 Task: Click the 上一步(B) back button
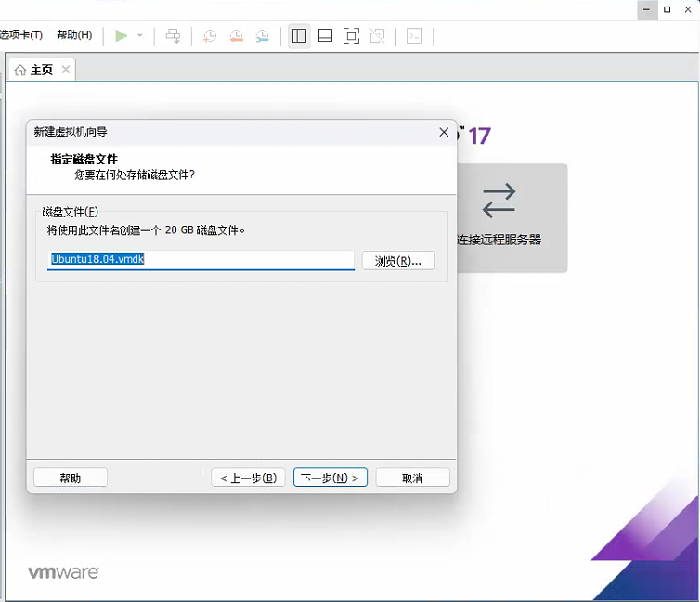click(248, 478)
